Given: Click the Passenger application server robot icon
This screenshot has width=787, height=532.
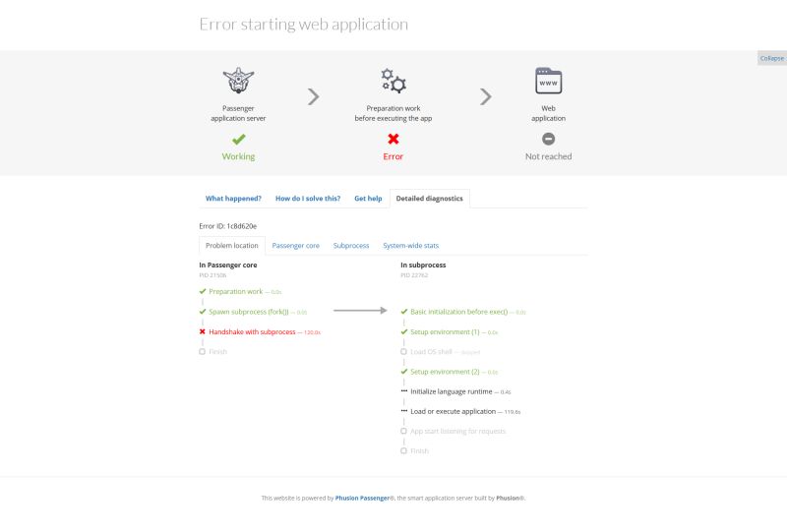Looking at the screenshot, I should click(238, 81).
